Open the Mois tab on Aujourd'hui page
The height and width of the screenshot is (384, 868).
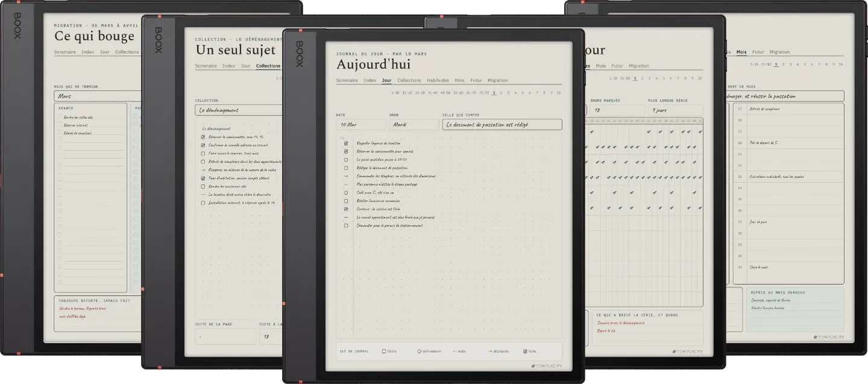coord(460,80)
